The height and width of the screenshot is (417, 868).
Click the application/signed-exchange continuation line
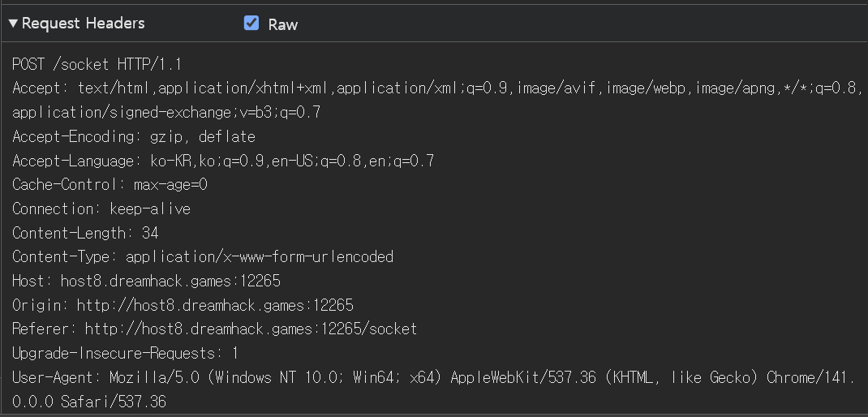pyautogui.click(x=166, y=113)
